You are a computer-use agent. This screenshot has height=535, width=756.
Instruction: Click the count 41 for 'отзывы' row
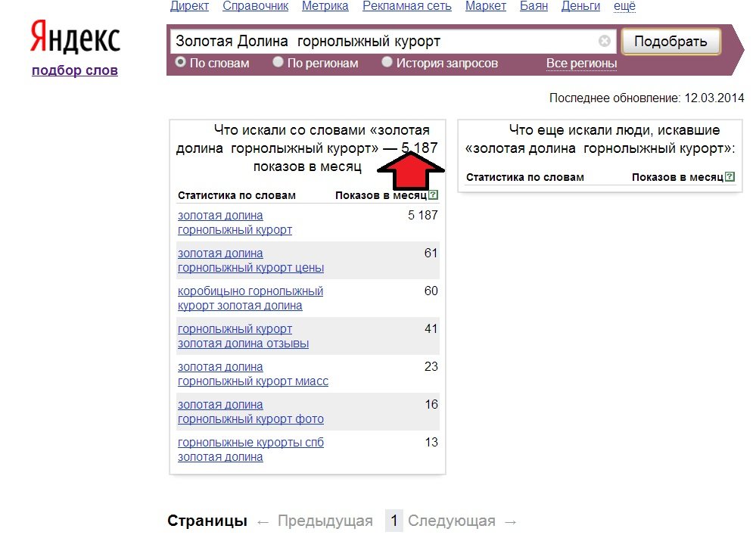pos(431,328)
